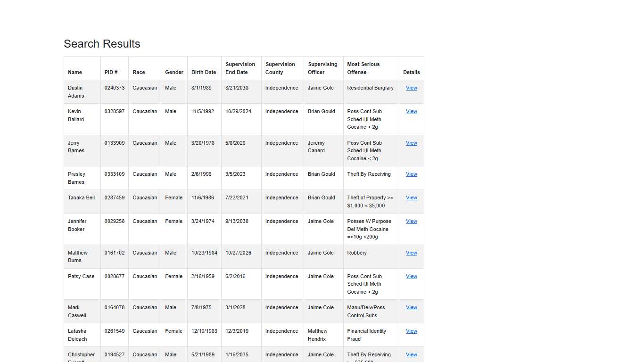Image resolution: width=644 pixels, height=362 pixels.
Task: Click View details for Jerry Barnes
Action: [x=411, y=143]
